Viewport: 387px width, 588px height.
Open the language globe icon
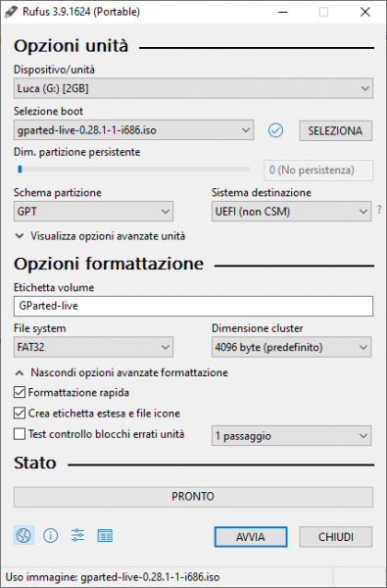click(x=24, y=535)
